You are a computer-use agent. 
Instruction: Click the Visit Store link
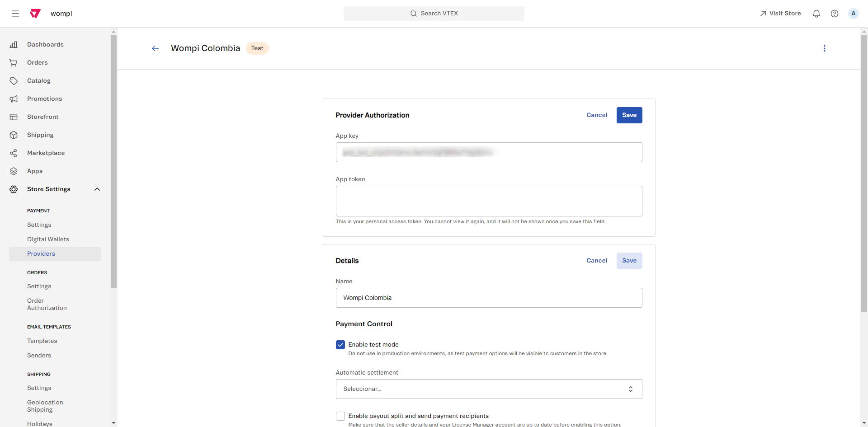(x=780, y=14)
